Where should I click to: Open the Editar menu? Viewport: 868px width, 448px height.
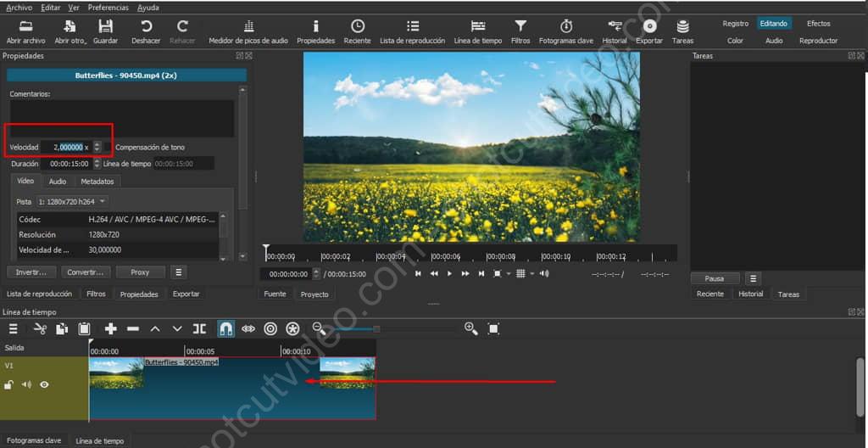pyautogui.click(x=51, y=8)
